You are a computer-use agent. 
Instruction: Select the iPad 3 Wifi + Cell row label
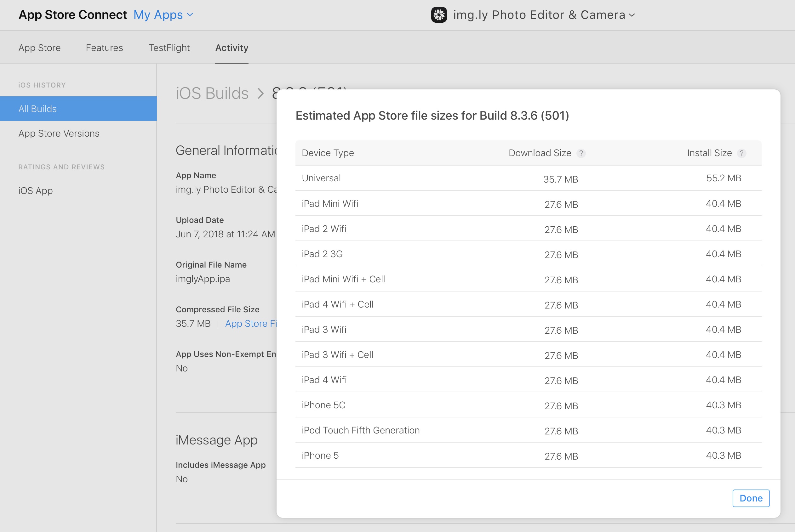337,354
